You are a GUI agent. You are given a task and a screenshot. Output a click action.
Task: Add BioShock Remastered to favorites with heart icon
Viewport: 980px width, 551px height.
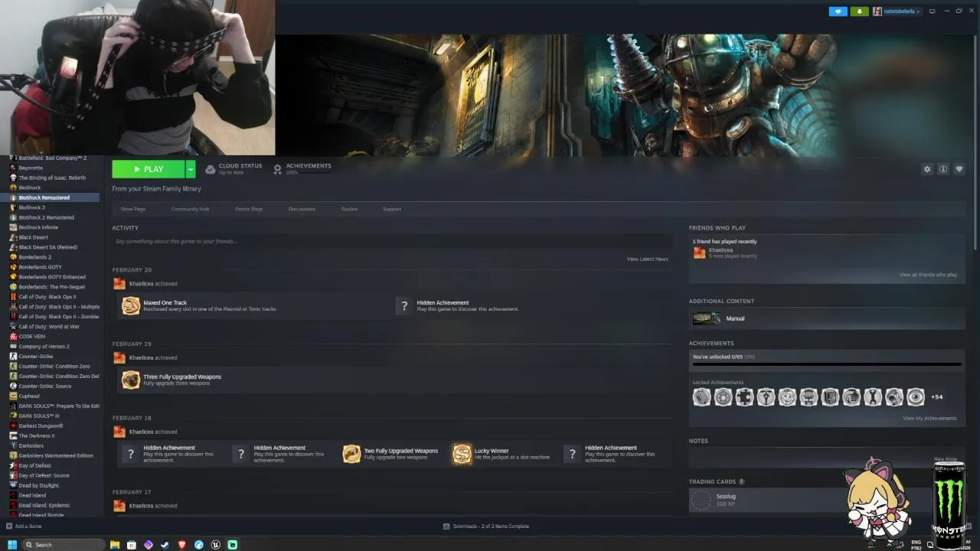(x=959, y=169)
